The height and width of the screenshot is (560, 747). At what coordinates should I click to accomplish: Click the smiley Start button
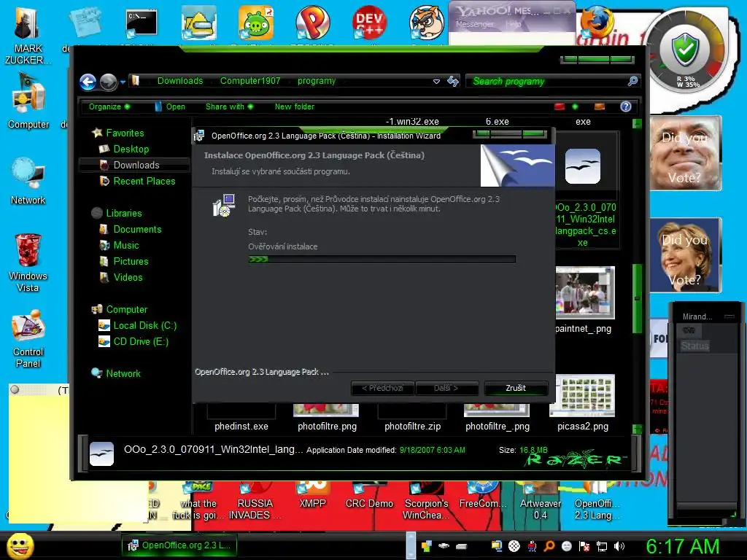click(20, 545)
